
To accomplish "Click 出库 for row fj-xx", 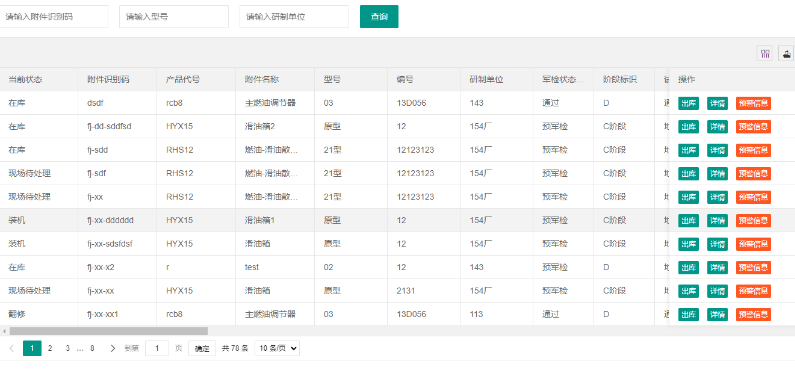I will coord(689,197).
